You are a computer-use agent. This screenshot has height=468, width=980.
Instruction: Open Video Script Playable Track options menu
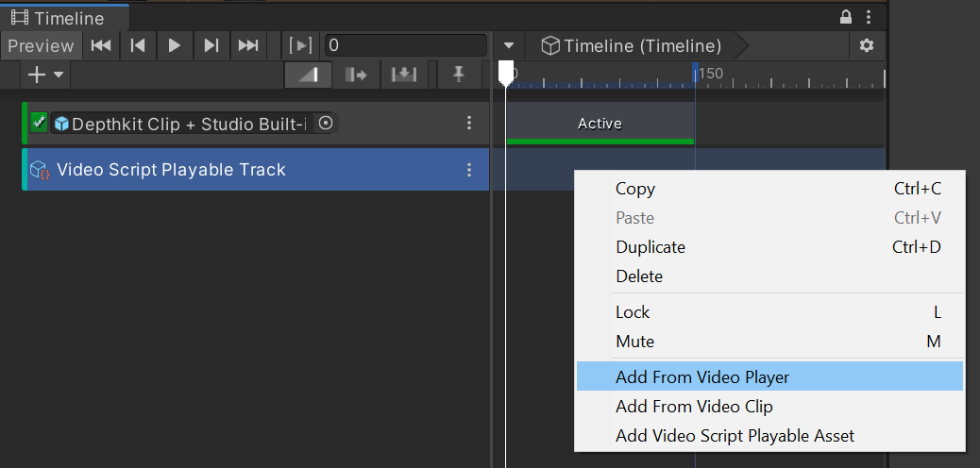click(x=469, y=170)
